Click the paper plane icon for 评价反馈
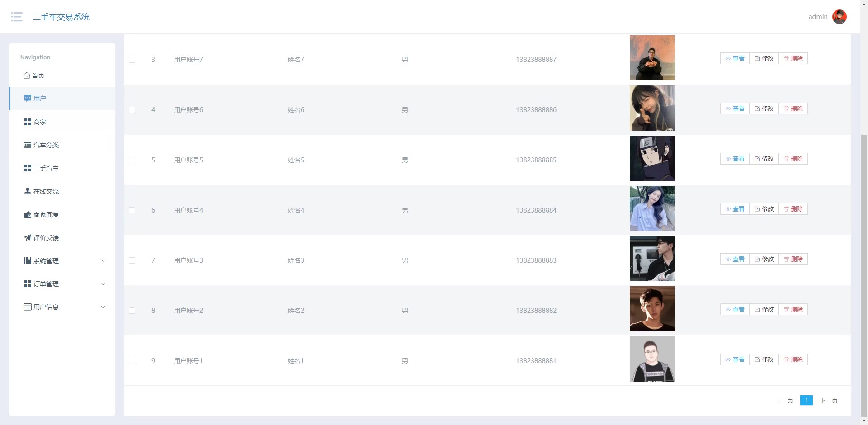868x425 pixels. [28, 237]
